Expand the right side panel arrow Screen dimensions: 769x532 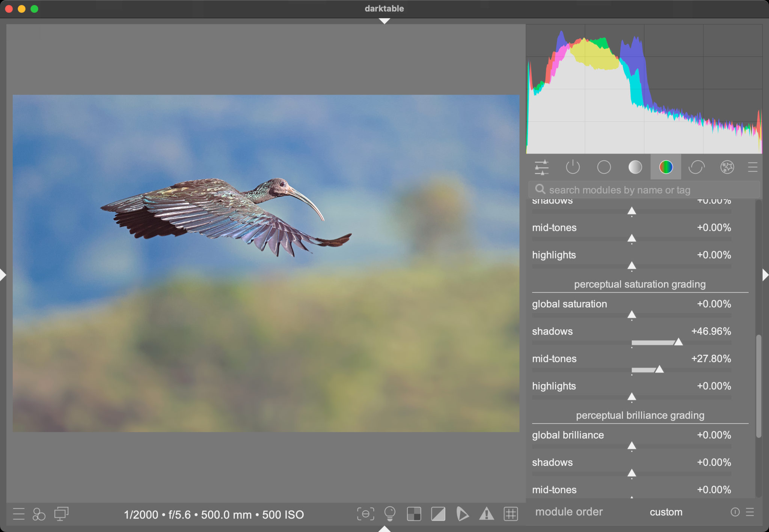pos(765,275)
